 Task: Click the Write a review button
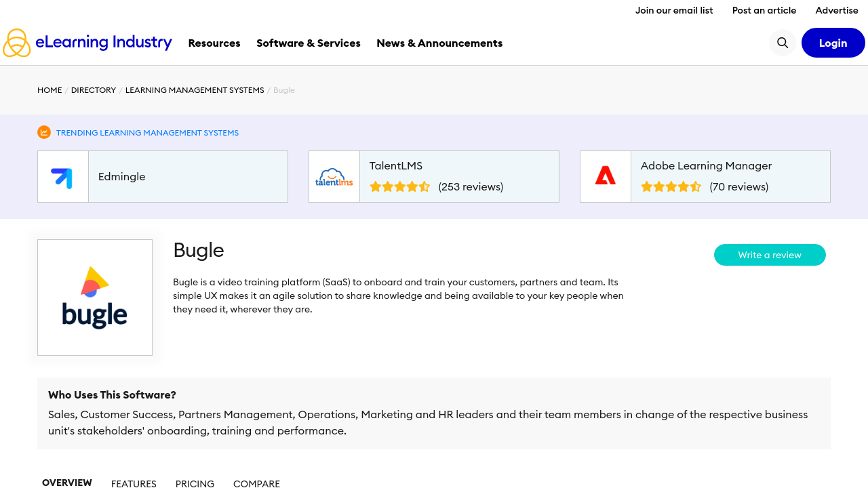coord(770,255)
